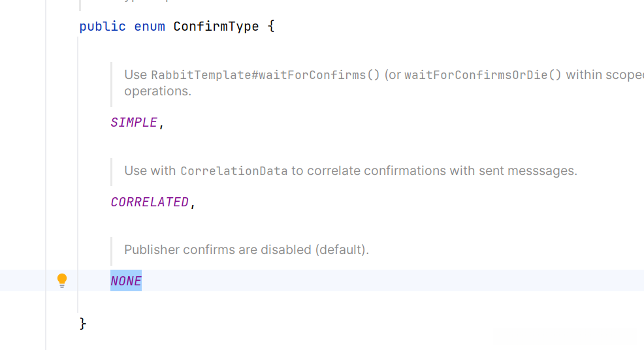Click the ConfirmType enum name

pyautogui.click(x=216, y=27)
